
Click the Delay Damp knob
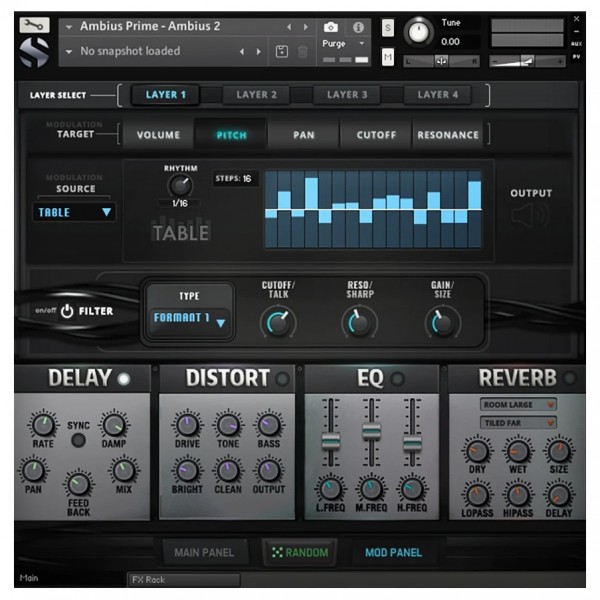pos(114,425)
